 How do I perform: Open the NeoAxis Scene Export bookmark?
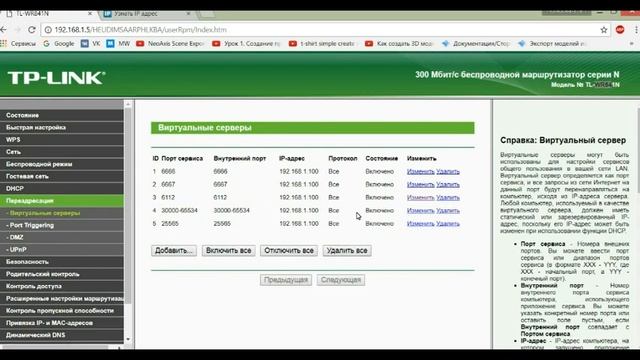170,43
